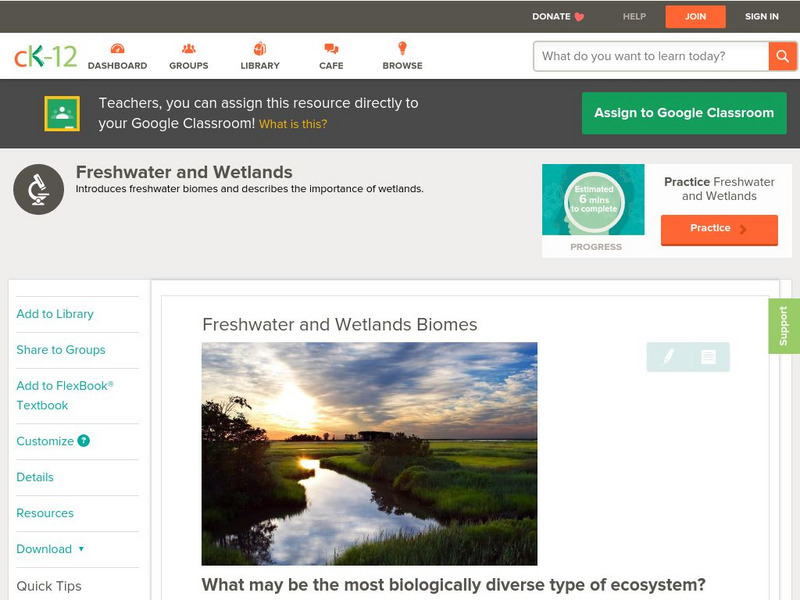Click the 'What is this?' link
The image size is (800, 600).
coord(293,124)
